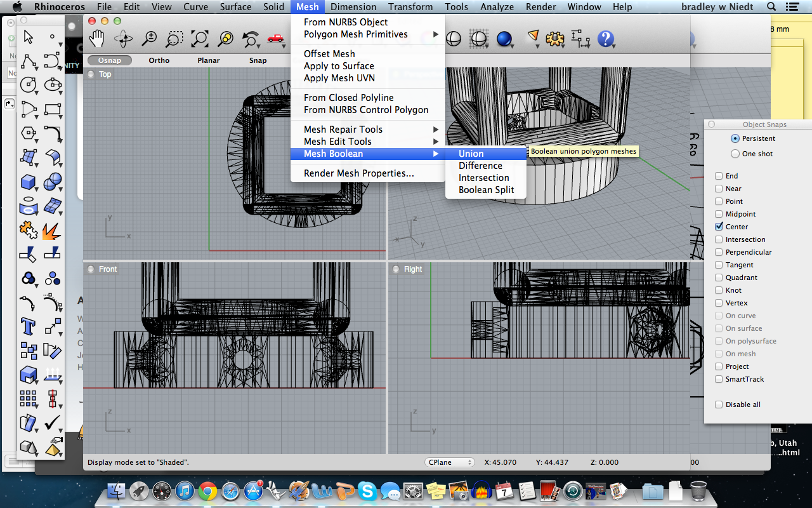The width and height of the screenshot is (812, 508).
Task: Open the Dimension menu in menu bar
Action: click(x=353, y=7)
